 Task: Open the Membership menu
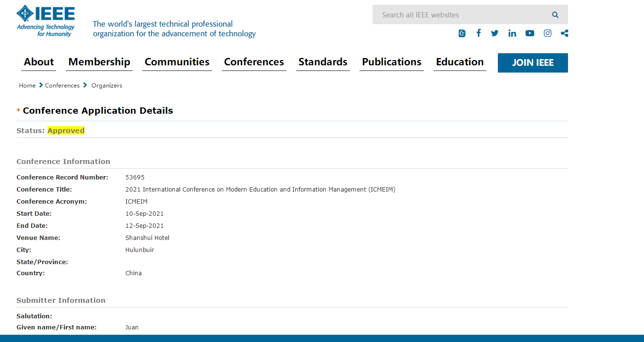point(99,62)
